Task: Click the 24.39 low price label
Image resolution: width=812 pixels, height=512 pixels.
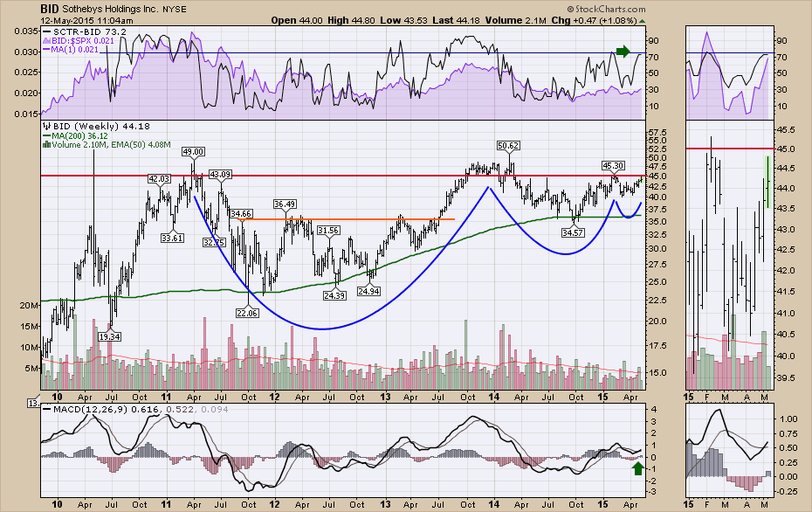Action: pos(334,295)
